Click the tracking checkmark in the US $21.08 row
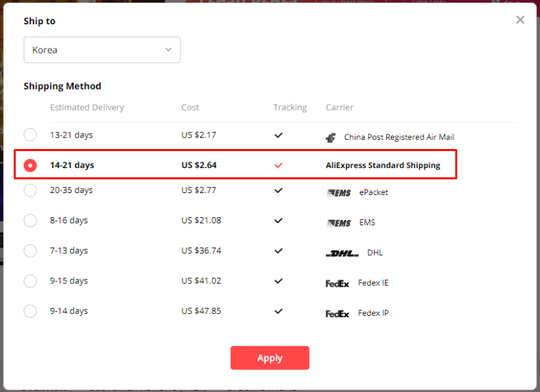 278,220
